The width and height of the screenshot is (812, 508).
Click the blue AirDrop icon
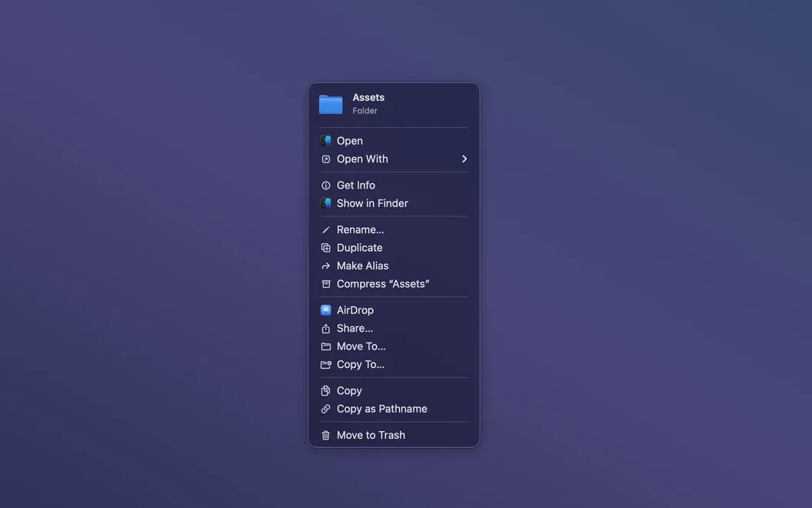click(x=326, y=310)
